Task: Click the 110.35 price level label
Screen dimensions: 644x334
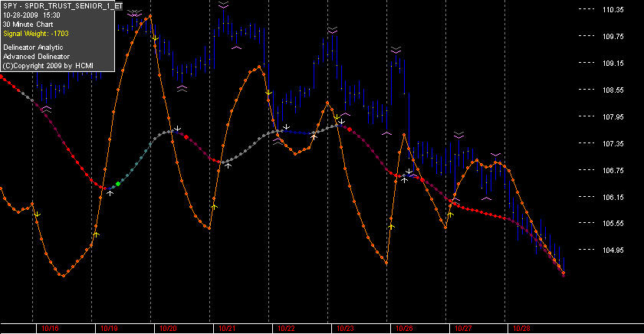Action: (x=613, y=10)
